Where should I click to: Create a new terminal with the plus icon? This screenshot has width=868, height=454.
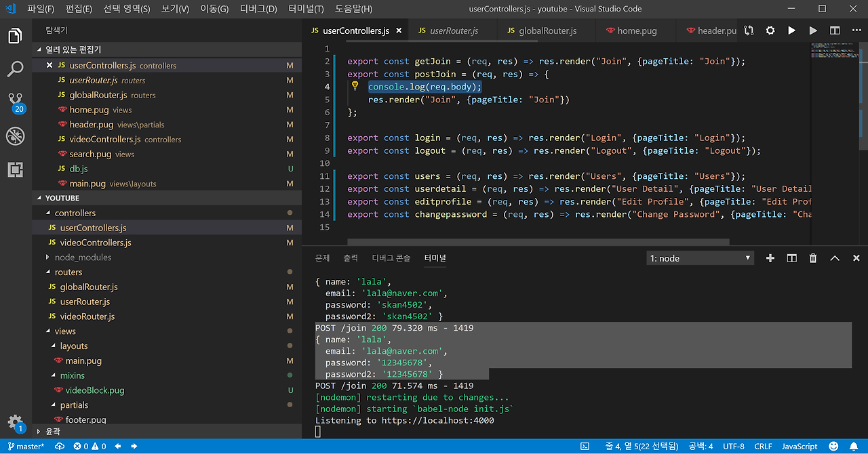770,258
